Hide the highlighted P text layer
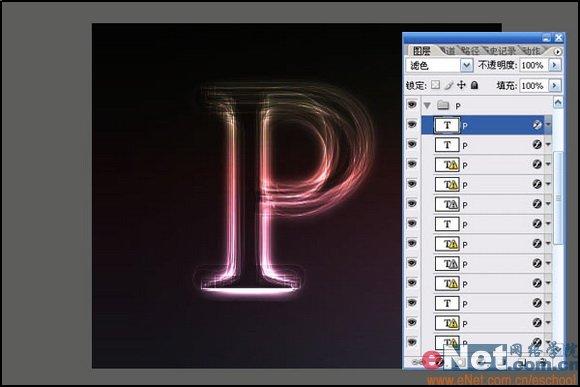This screenshot has width=580, height=387. [412, 125]
